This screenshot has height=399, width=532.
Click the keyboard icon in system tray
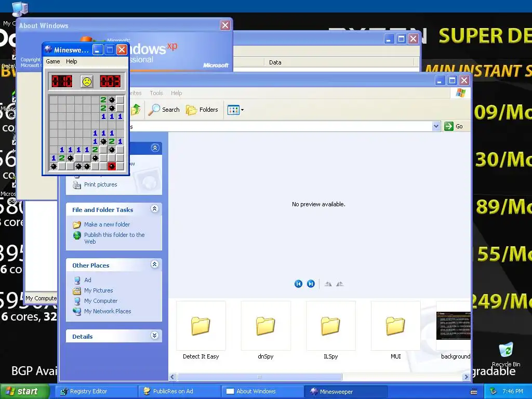pos(474,392)
